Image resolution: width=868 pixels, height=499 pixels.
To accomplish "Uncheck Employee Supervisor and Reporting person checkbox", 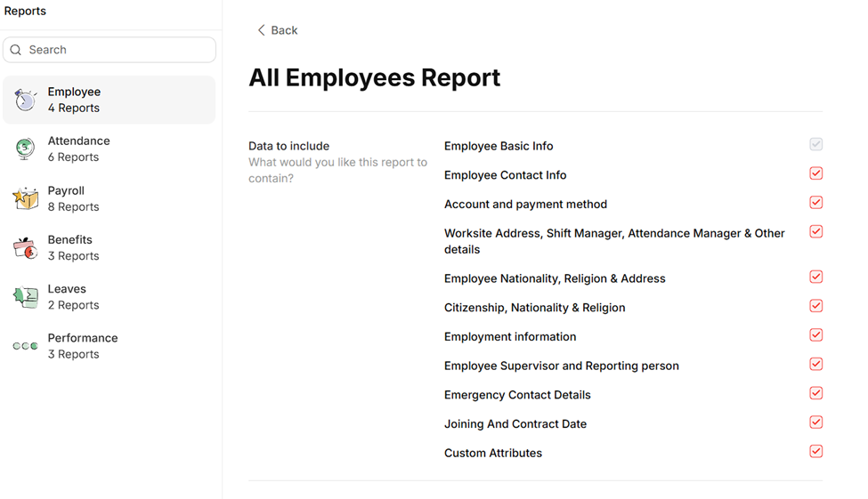I will [x=816, y=364].
